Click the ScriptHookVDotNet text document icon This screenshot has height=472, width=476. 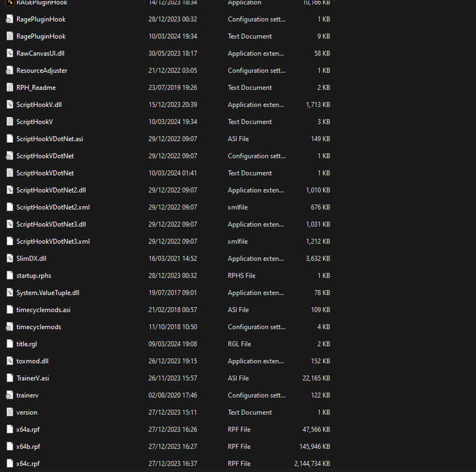click(x=9, y=173)
